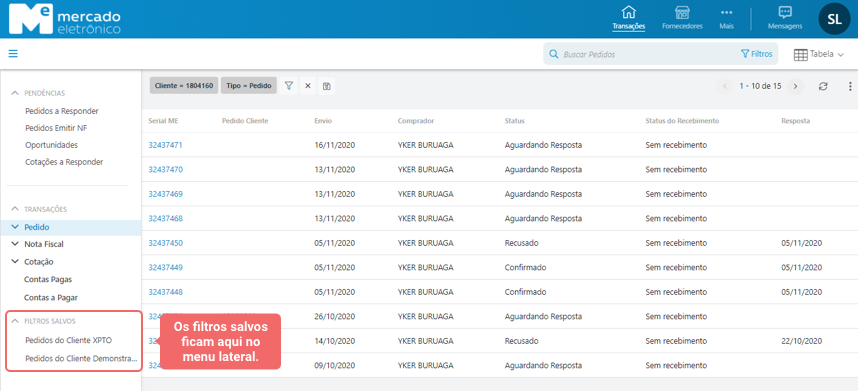This screenshot has width=858, height=391.
Task: Open Contas a Pagar
Action: tap(51, 297)
